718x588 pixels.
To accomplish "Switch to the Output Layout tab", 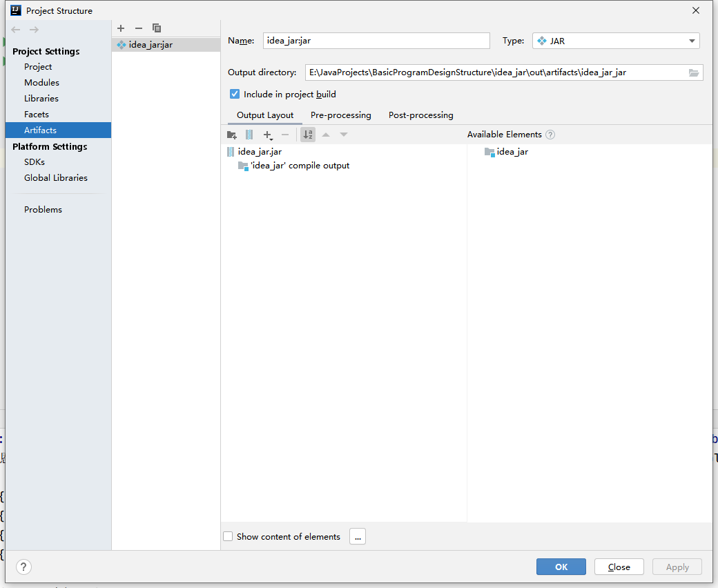I will (x=265, y=115).
